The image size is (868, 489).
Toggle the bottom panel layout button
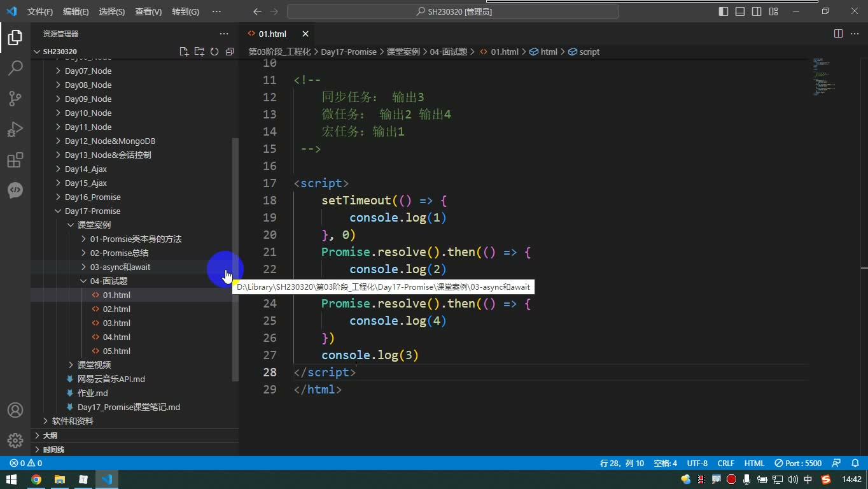coord(740,11)
